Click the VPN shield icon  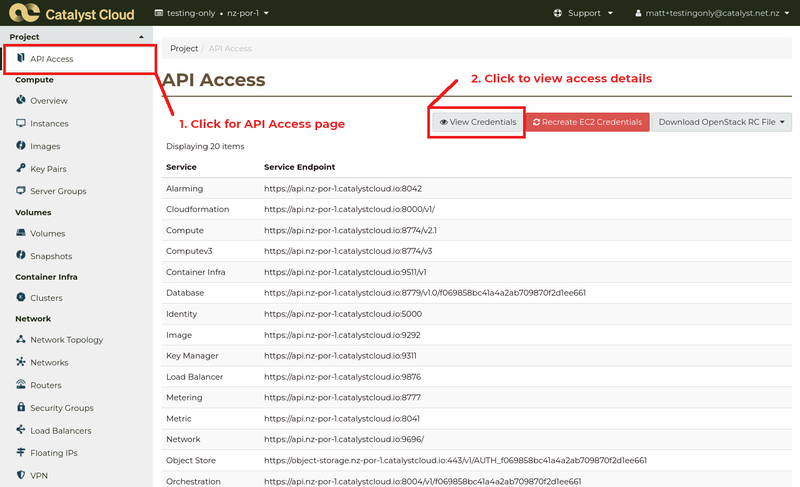coord(20,475)
